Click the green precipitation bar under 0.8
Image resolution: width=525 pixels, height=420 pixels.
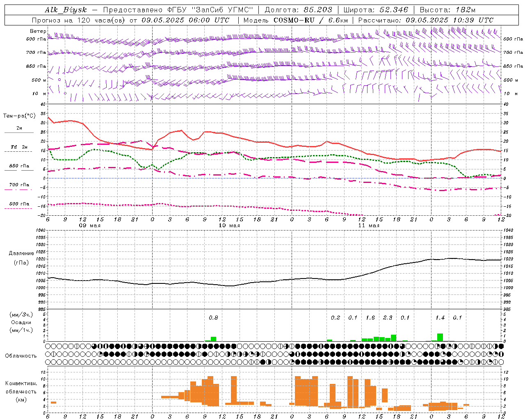213,339
